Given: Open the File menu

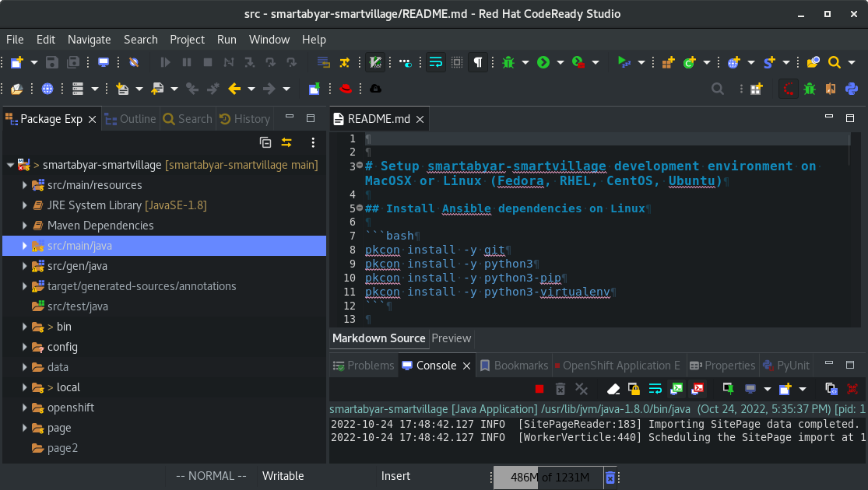Looking at the screenshot, I should tap(15, 40).
